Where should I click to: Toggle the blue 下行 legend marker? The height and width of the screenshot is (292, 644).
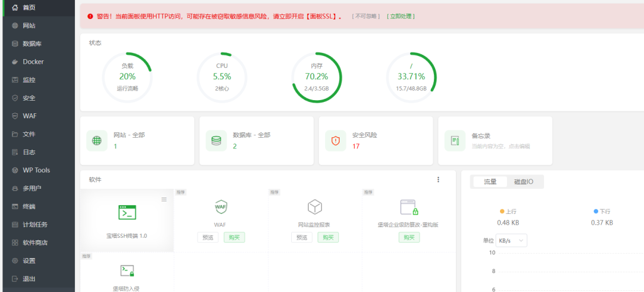pyautogui.click(x=596, y=211)
